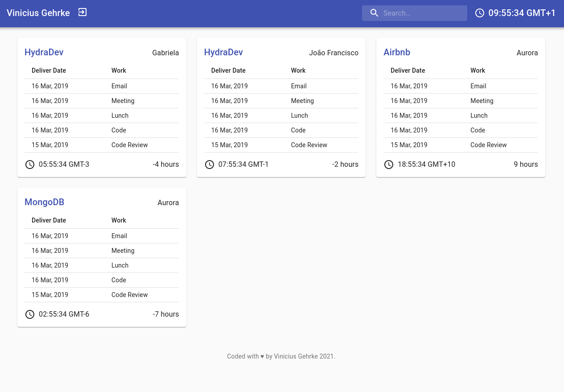Click the clock icon on the MongoDB card

(x=30, y=314)
